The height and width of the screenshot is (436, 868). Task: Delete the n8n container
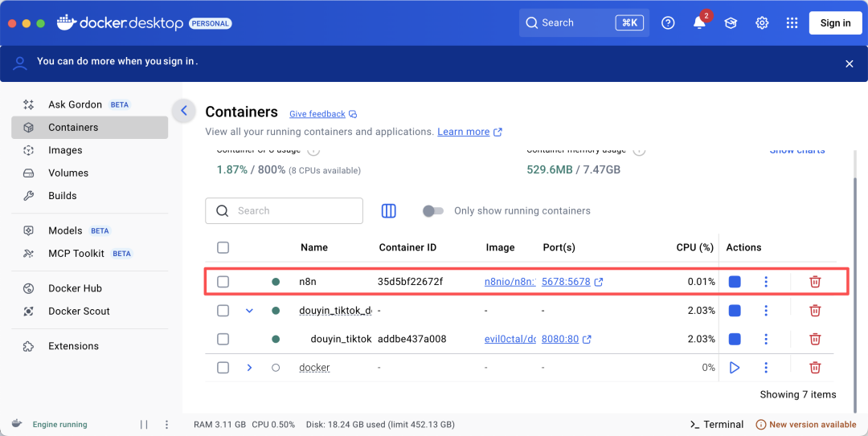point(815,282)
